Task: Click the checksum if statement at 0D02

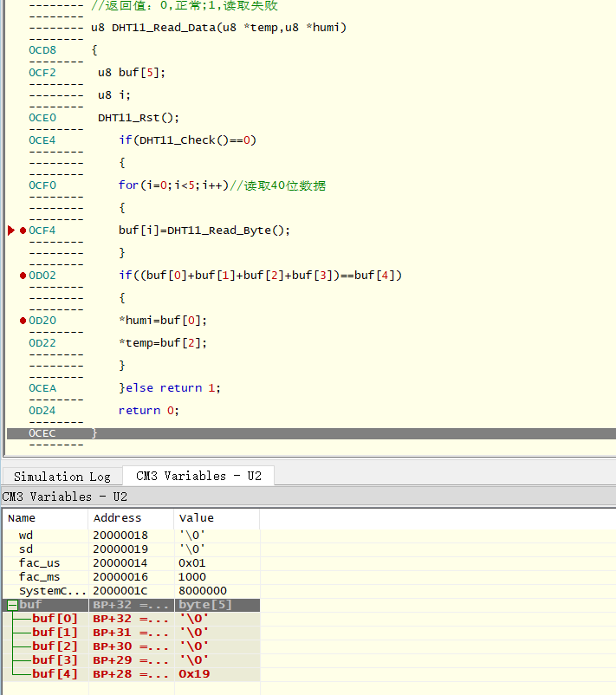Action: point(260,276)
